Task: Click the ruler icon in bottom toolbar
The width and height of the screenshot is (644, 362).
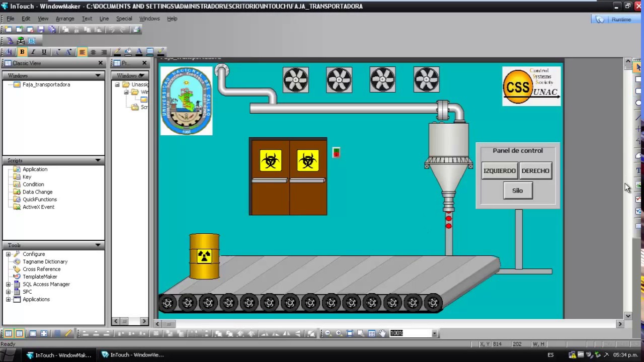Action: pyautogui.click(x=68, y=333)
